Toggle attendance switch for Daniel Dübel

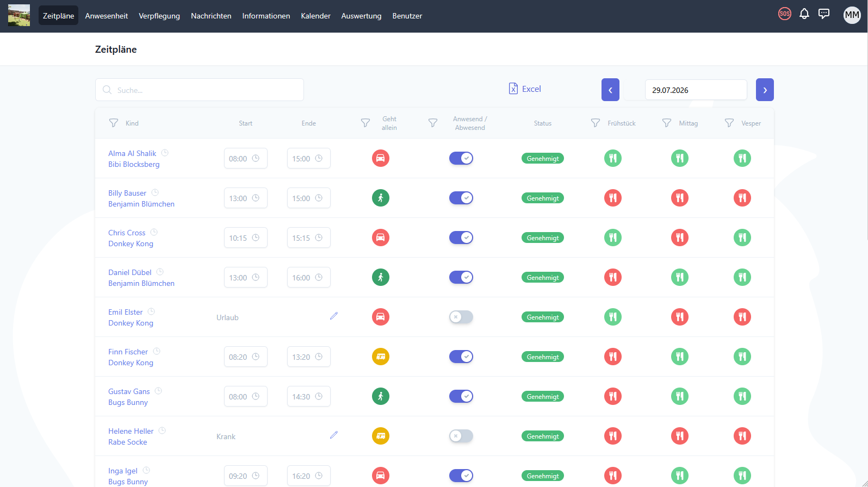pyautogui.click(x=461, y=277)
